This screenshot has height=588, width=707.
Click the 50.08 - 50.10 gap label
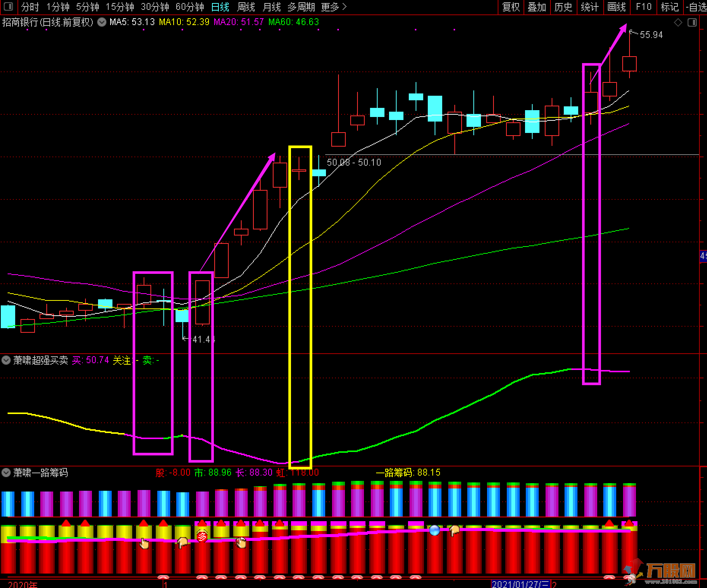(x=354, y=163)
